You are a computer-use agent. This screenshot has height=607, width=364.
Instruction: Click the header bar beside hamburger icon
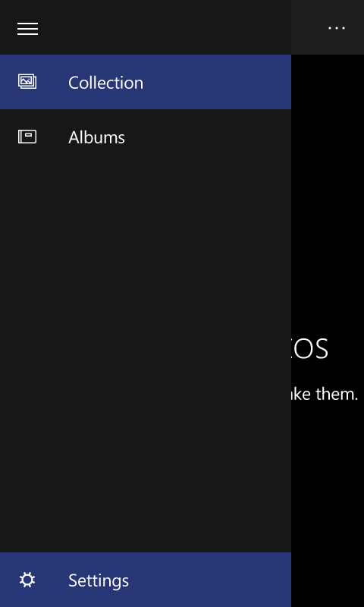tap(166, 27)
